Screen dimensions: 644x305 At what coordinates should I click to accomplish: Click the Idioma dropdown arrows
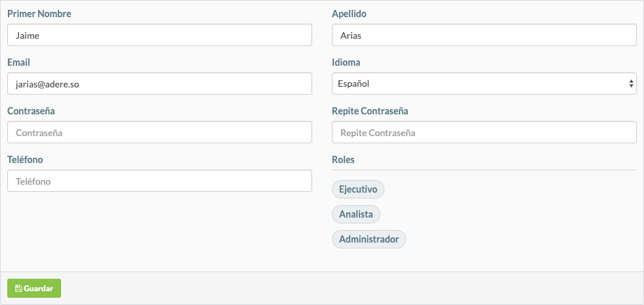(631, 83)
